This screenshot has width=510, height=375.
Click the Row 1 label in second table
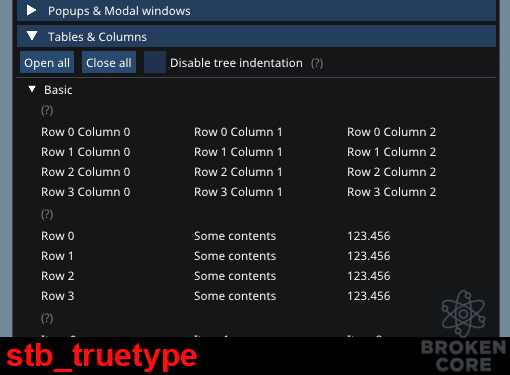[x=57, y=256]
